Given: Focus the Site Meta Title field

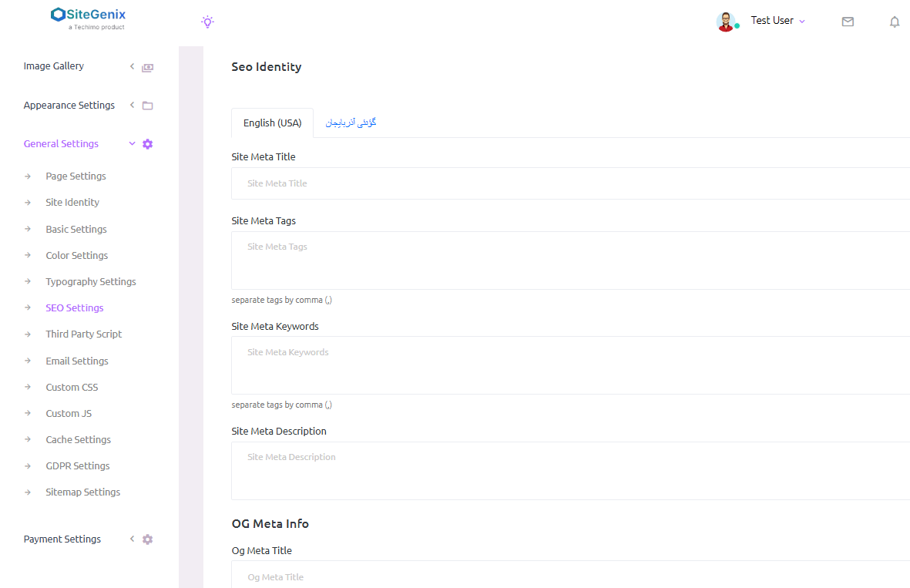Looking at the screenshot, I should (x=570, y=183).
